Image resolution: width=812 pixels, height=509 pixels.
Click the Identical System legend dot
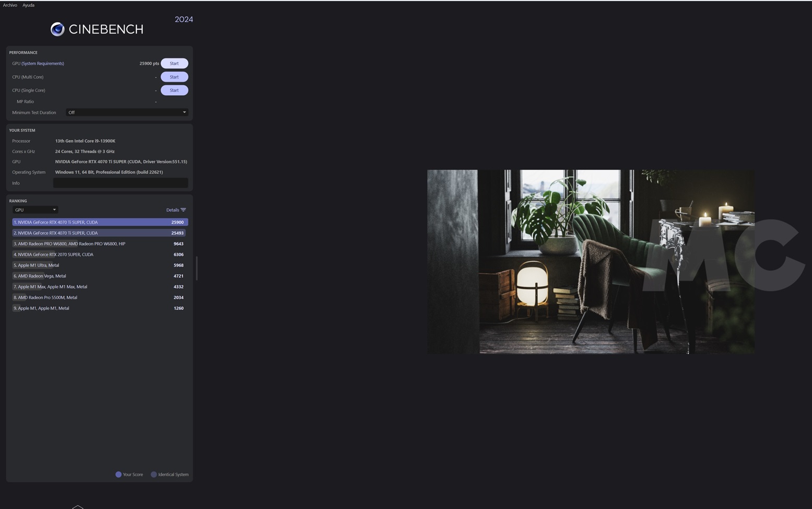[154, 475]
